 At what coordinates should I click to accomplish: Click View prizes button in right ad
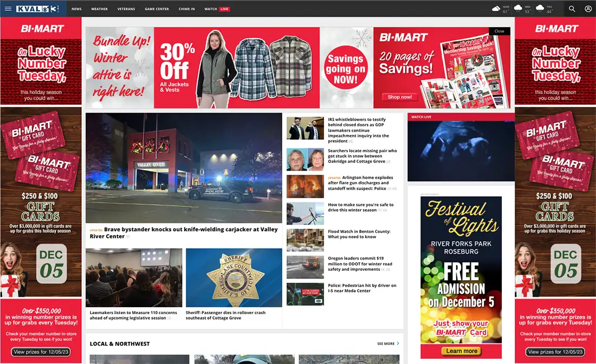tap(555, 352)
